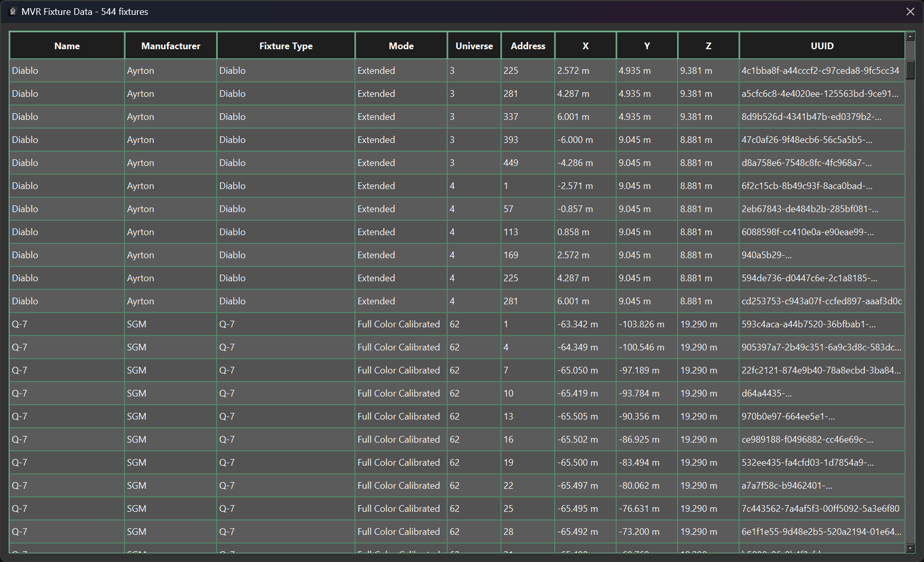Screen dimensions: 924x562
Task: Select UUID cell starting 4c1bba8f
Action: pyautogui.click(x=822, y=71)
